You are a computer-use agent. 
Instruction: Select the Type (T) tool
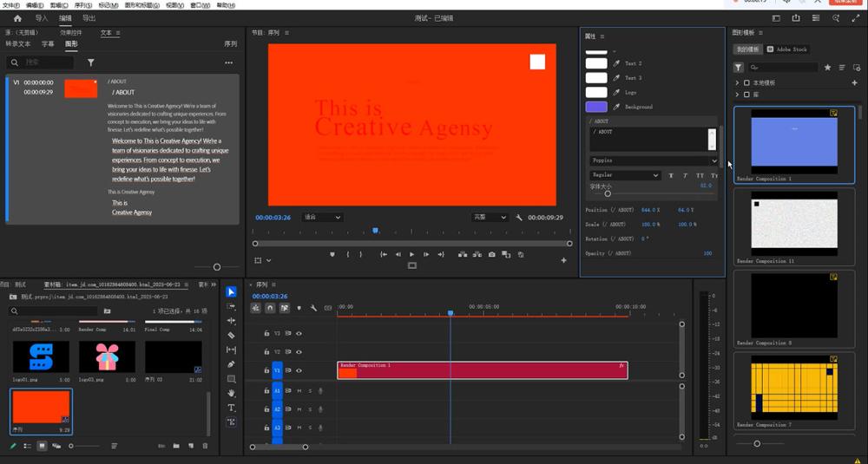click(231, 408)
